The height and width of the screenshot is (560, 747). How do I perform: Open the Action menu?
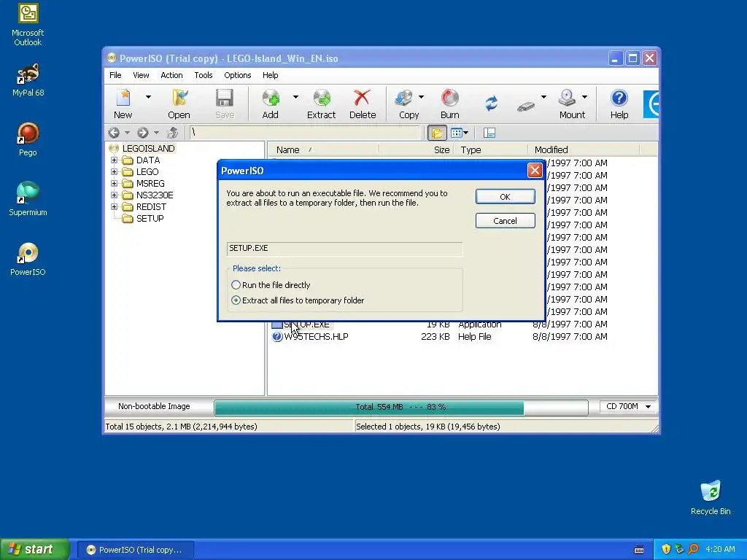171,75
